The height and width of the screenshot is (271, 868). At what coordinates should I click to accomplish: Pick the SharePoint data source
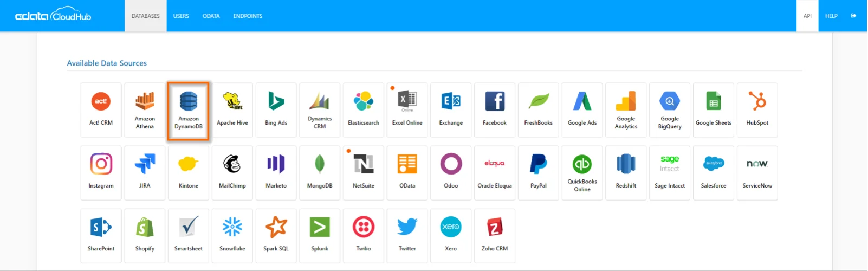tap(101, 236)
